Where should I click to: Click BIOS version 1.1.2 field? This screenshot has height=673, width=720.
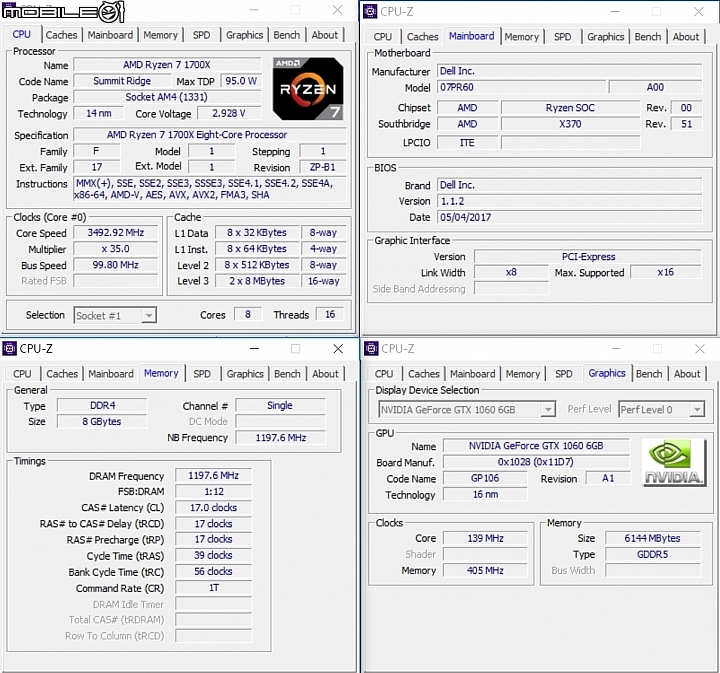tap(569, 201)
